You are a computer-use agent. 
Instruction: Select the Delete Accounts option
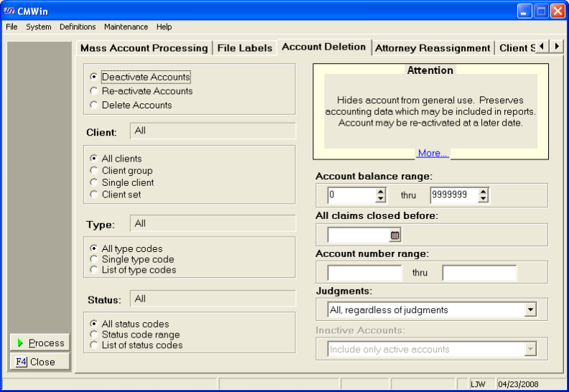pyautogui.click(x=93, y=105)
